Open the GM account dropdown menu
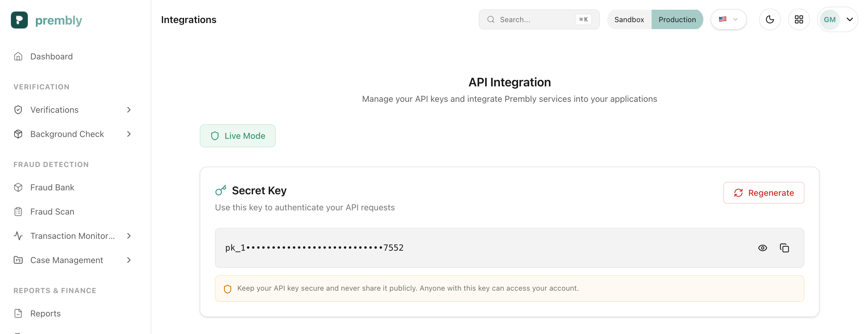 (850, 20)
